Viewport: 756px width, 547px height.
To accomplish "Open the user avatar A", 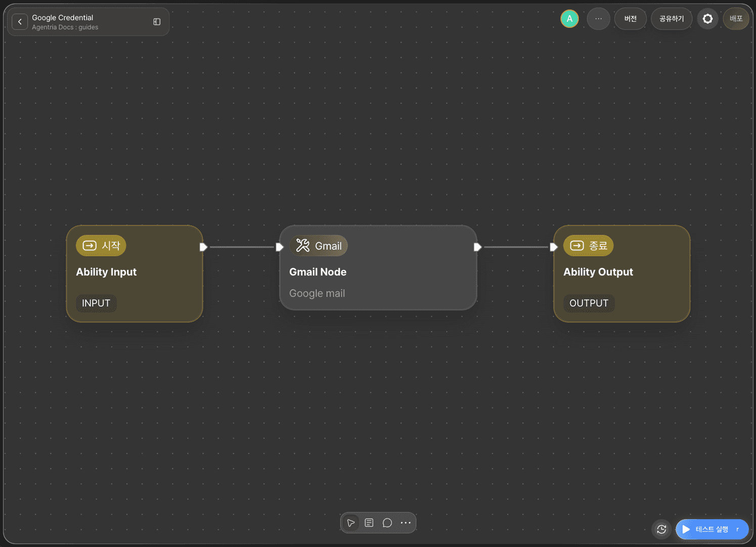I will 569,19.
